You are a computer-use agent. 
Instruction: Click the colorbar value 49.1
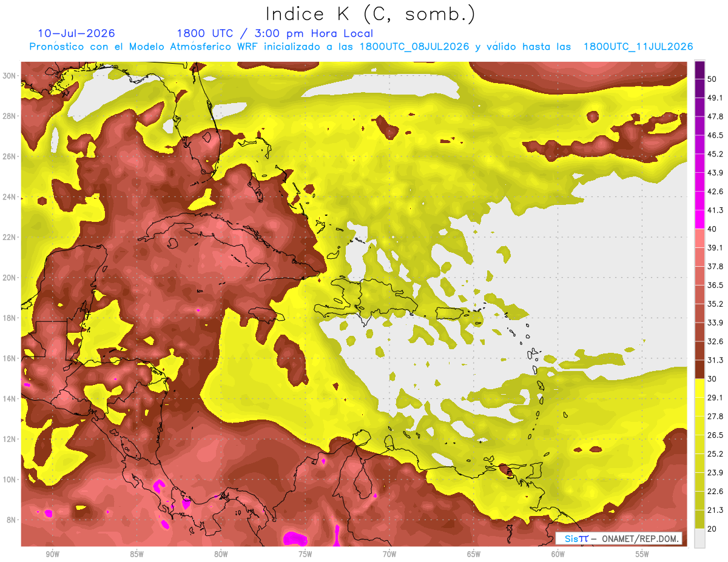tap(715, 98)
